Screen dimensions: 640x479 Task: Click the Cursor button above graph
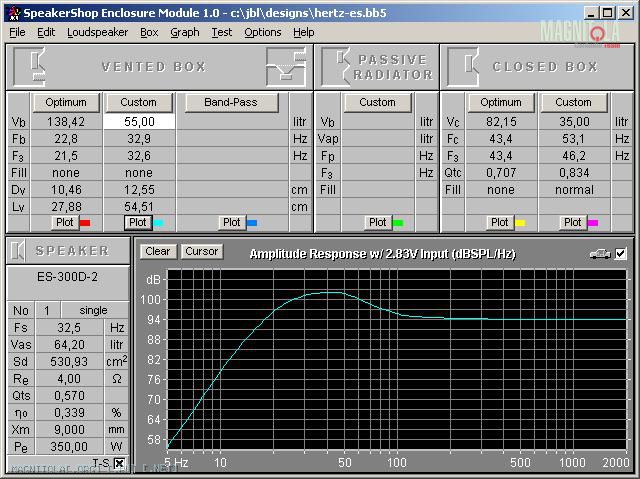[202, 251]
